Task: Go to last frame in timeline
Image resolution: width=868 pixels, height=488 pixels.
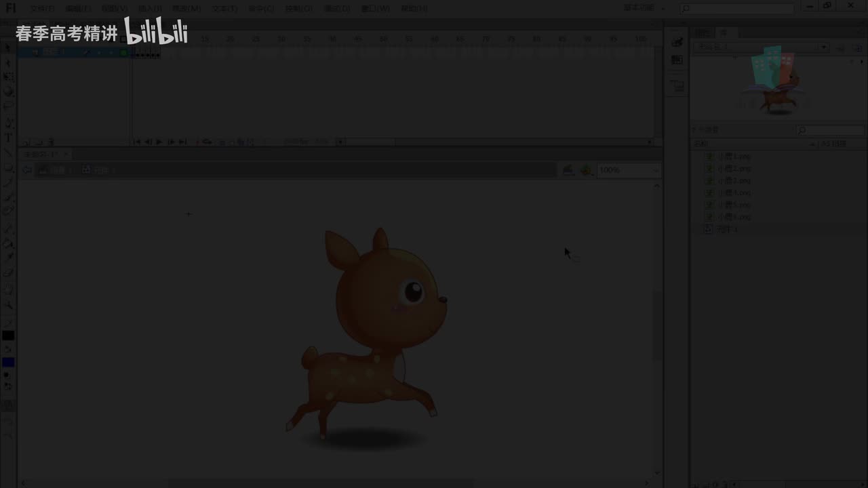Action: pyautogui.click(x=182, y=142)
